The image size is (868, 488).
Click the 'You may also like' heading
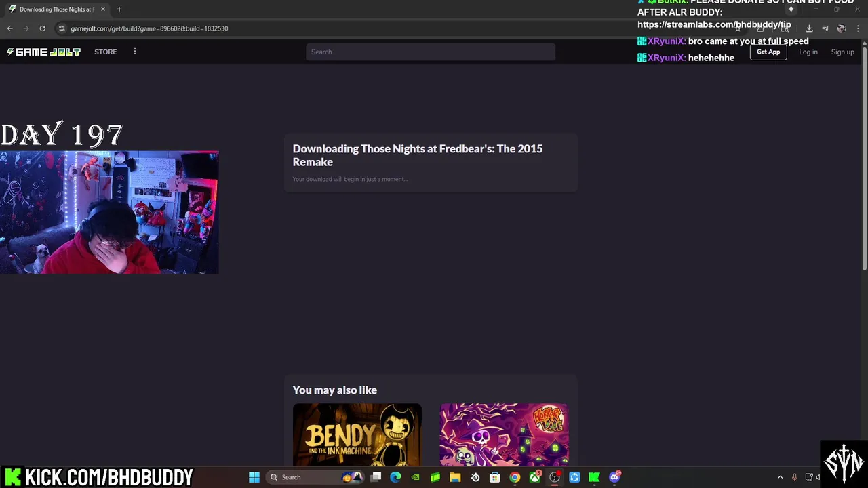point(335,390)
